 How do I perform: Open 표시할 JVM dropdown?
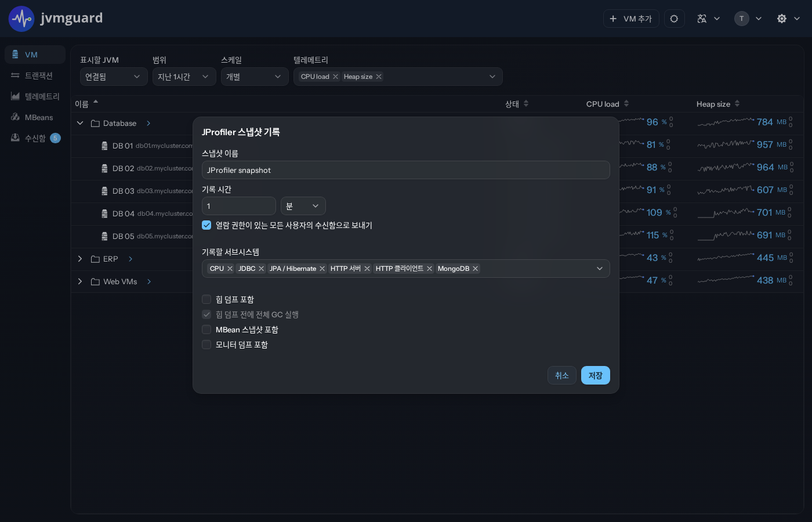click(114, 77)
